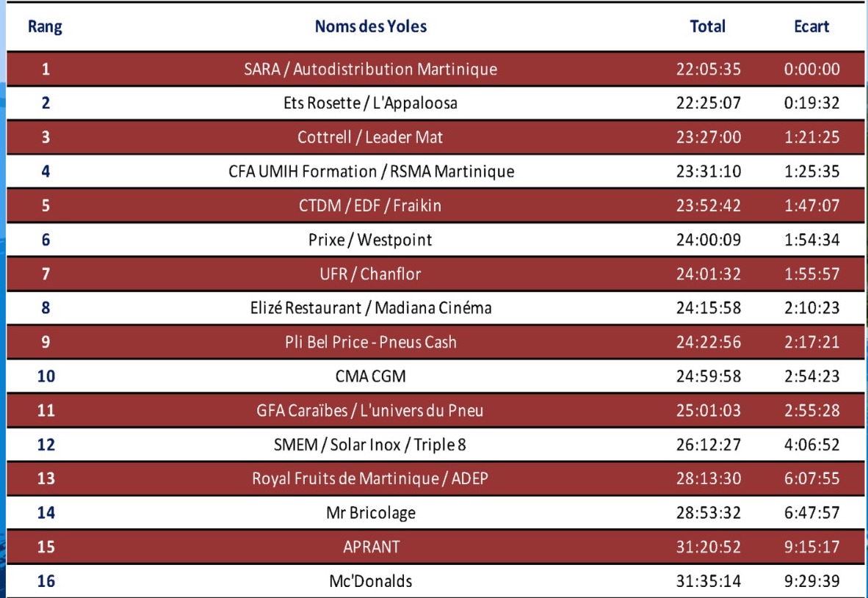This screenshot has width=868, height=598.
Task: Click the CMA CGM entry
Action: pyautogui.click(x=370, y=376)
